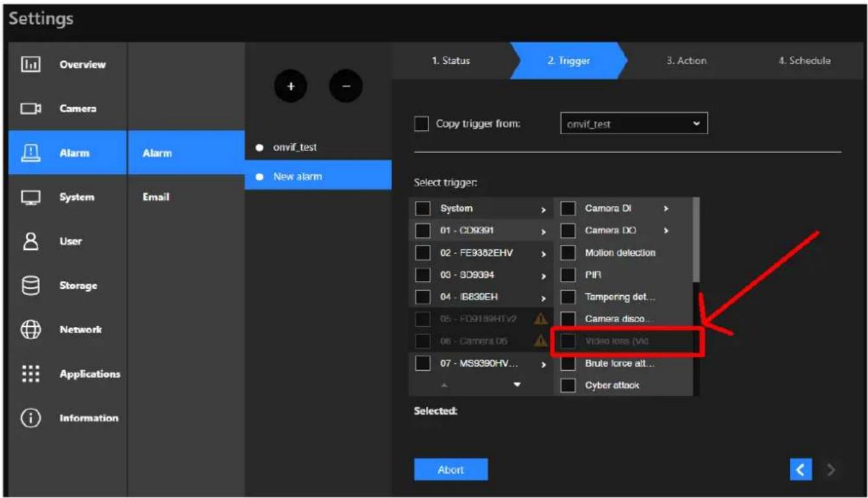Switch to the 3. Action step tab
Screen dimensions: 868x498
[x=686, y=61]
